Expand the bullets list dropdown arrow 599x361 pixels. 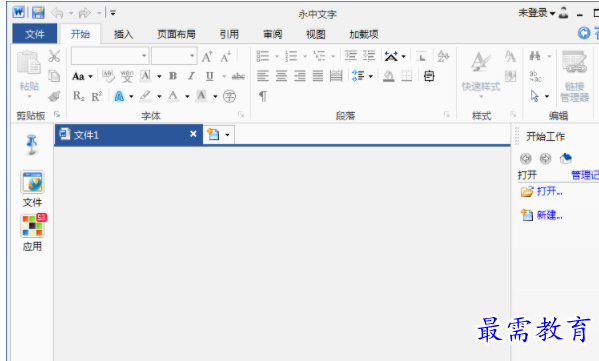(x=277, y=57)
